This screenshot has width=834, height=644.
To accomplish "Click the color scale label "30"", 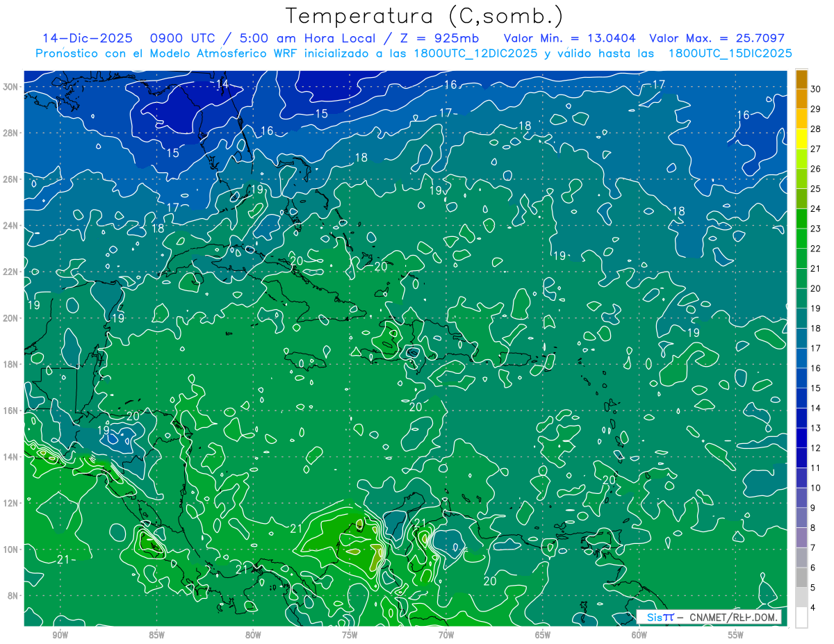I will click(x=815, y=89).
